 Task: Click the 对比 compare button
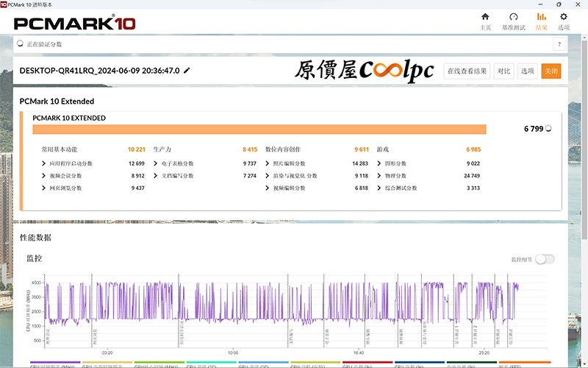(503, 71)
